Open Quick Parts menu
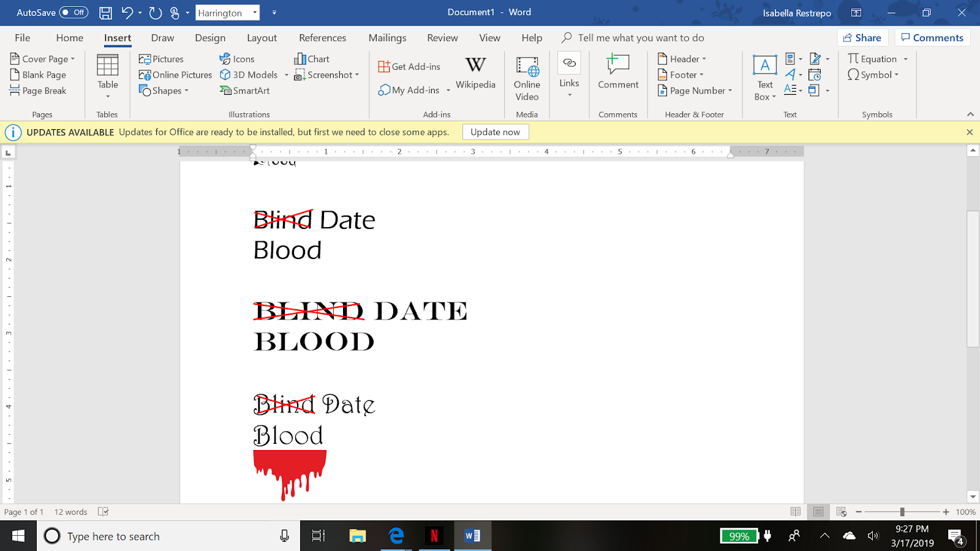The image size is (980, 551). pos(793,59)
